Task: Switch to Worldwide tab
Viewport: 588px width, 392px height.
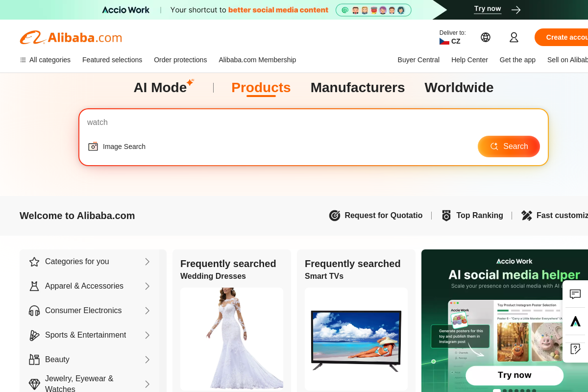Action: pos(459,87)
